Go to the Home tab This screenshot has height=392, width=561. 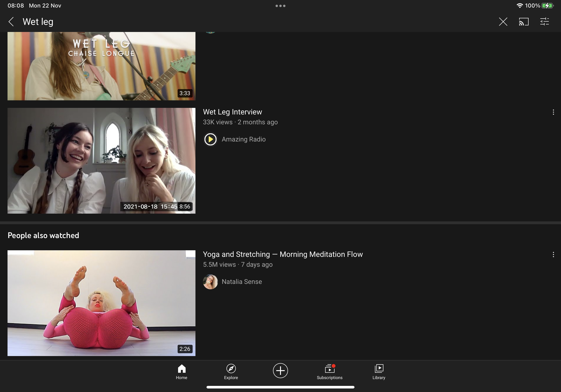pos(182,372)
